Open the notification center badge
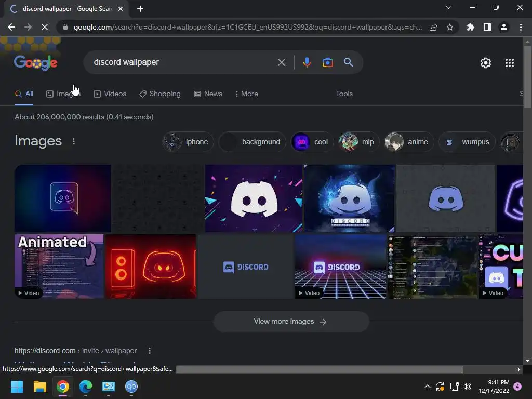 (517, 387)
